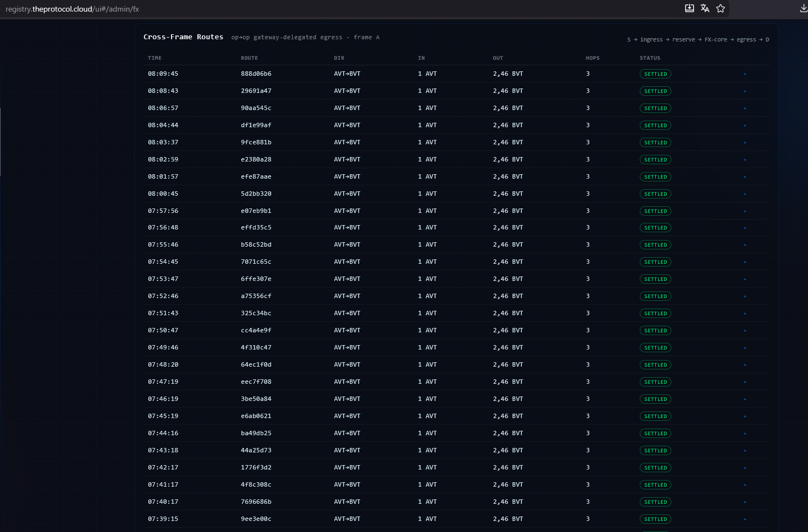
Task: Select route ID 9ee3e00c
Action: coord(256,519)
